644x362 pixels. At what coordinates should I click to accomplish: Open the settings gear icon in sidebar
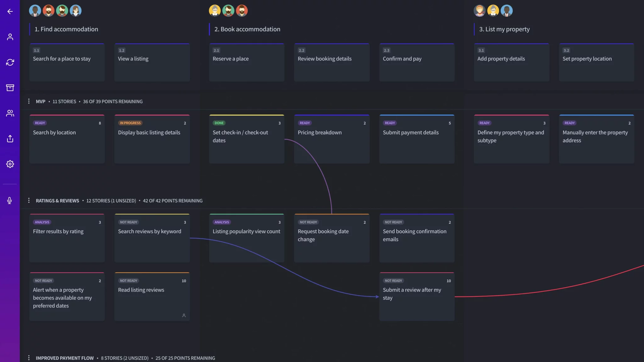point(10,164)
